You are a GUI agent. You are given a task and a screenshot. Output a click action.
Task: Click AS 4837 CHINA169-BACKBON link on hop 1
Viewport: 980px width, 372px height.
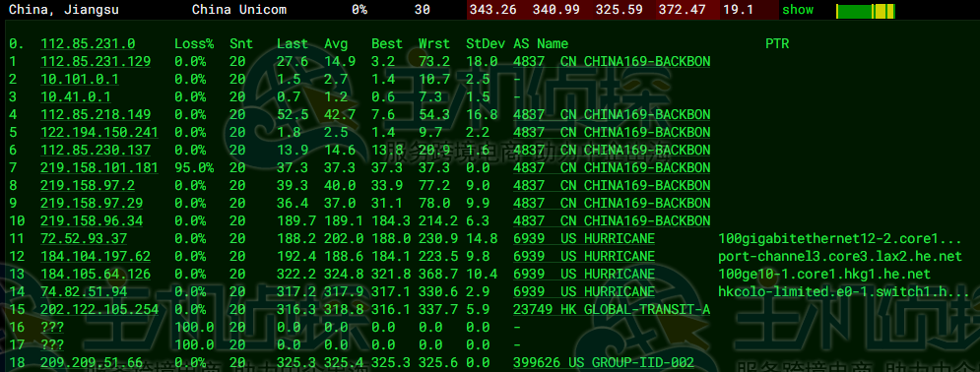(612, 61)
